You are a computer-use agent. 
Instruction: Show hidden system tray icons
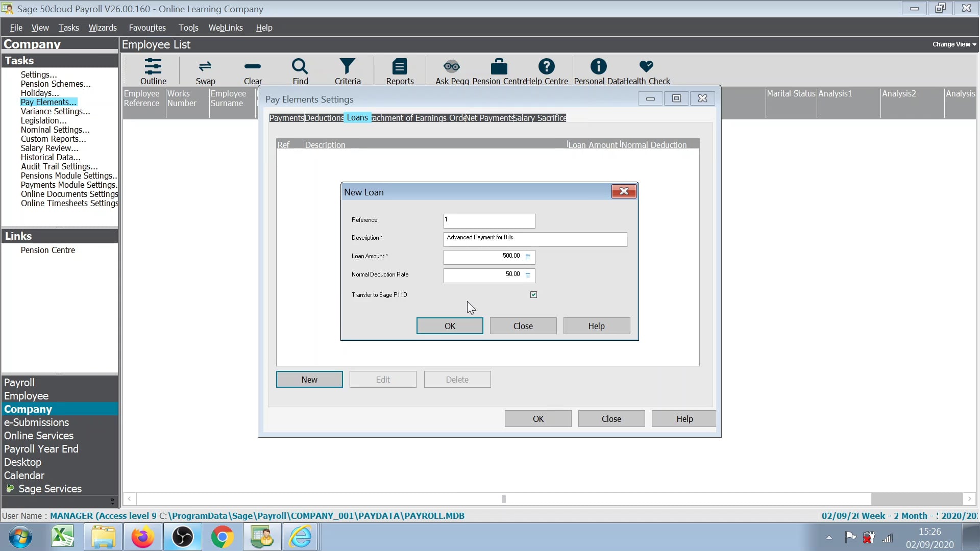(829, 537)
